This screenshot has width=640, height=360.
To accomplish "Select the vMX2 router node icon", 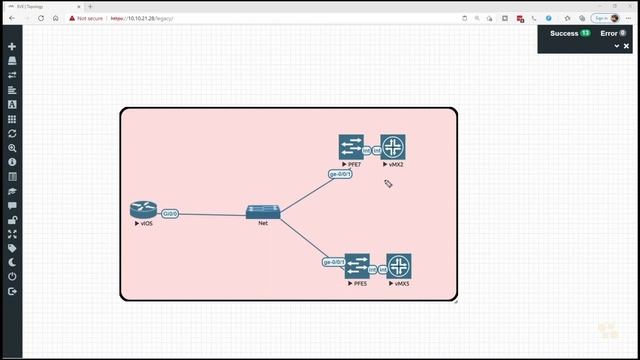I will (x=393, y=147).
